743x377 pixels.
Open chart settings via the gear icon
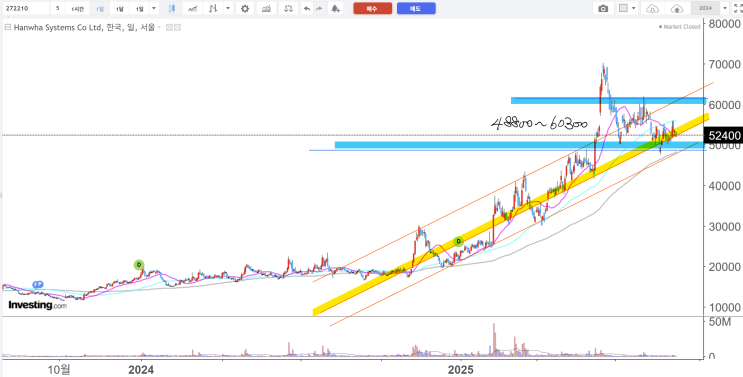[245, 8]
